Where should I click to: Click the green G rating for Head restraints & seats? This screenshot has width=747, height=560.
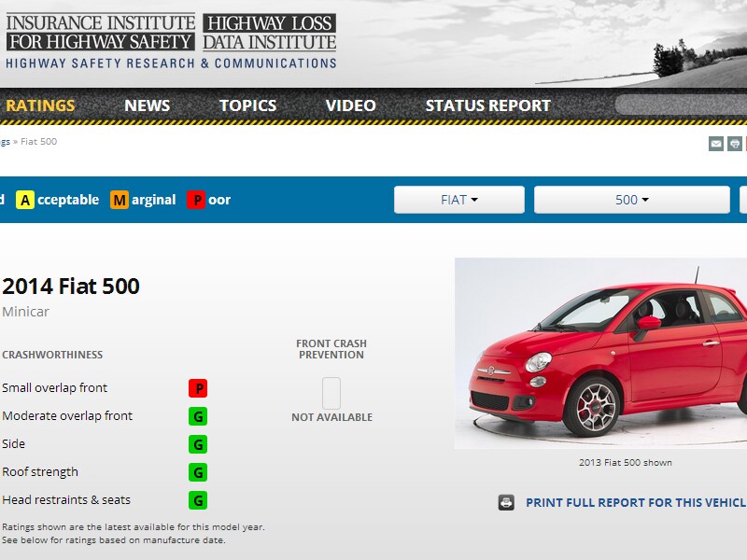click(198, 500)
